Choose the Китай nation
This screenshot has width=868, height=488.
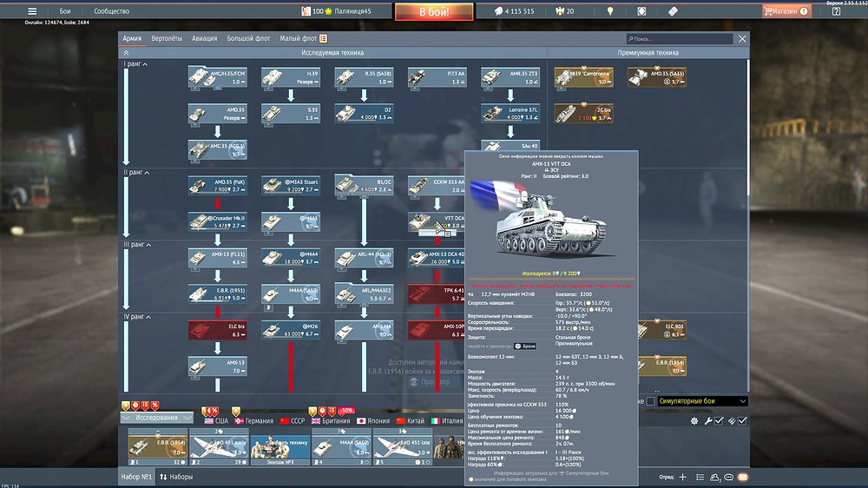pyautogui.click(x=410, y=421)
